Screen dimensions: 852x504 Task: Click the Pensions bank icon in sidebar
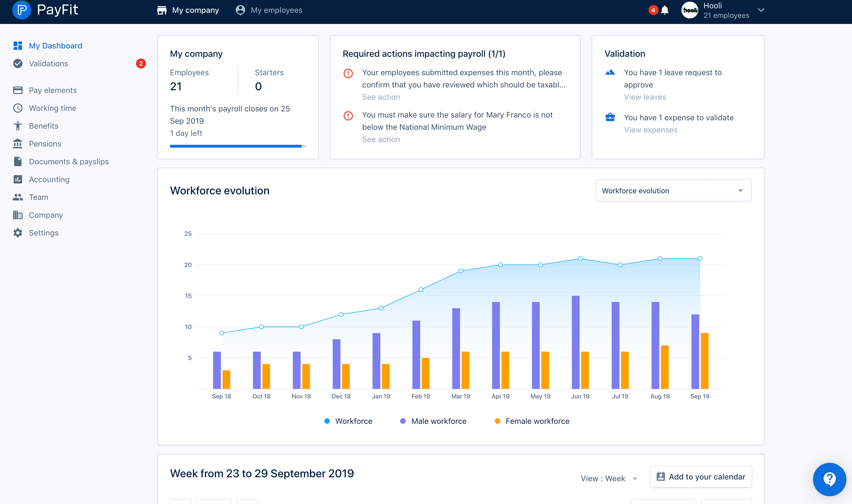18,144
